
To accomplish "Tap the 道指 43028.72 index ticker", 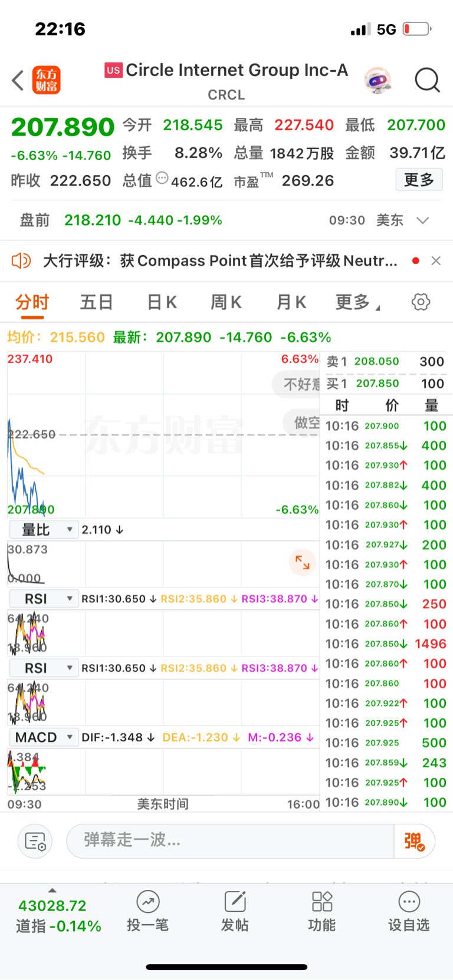I will tap(58, 916).
